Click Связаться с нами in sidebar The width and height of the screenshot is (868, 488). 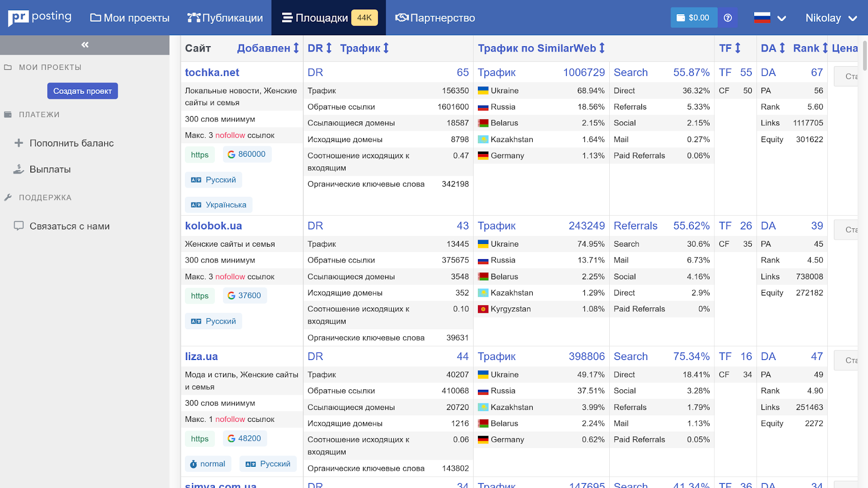pos(69,226)
